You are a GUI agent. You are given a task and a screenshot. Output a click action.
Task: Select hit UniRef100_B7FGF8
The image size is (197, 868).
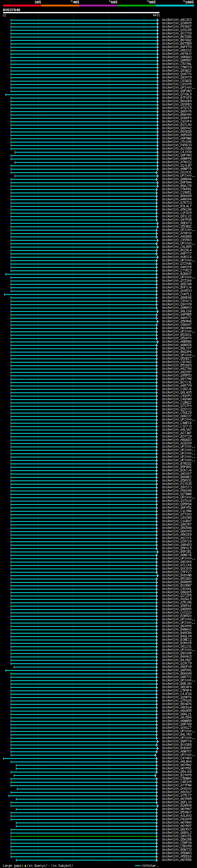(x=177, y=98)
